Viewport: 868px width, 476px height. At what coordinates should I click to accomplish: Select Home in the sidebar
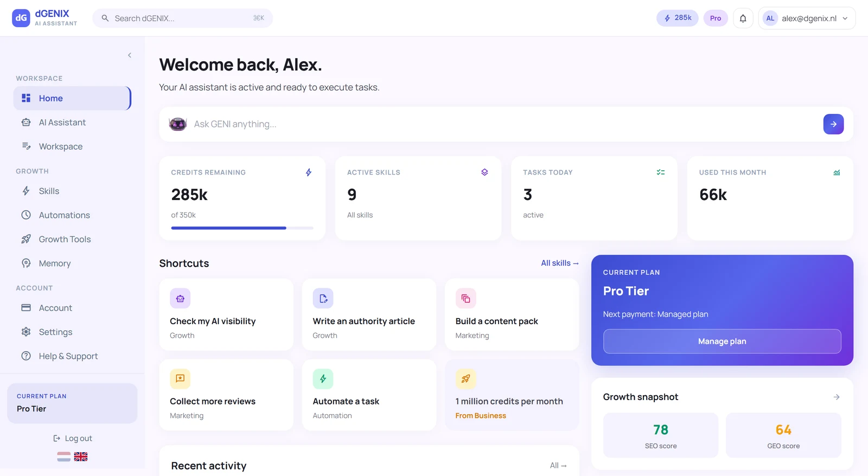(x=72, y=98)
